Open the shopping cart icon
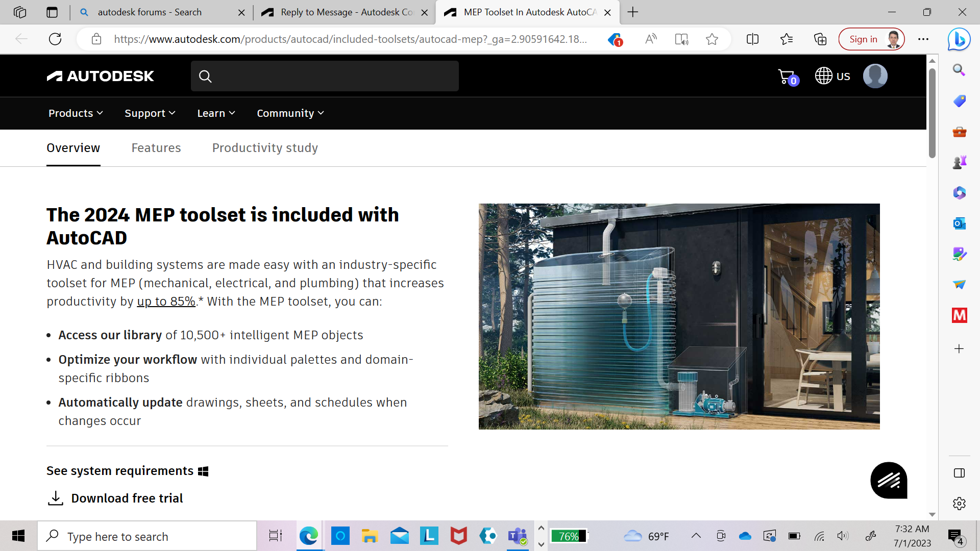The image size is (980, 551). point(787,76)
